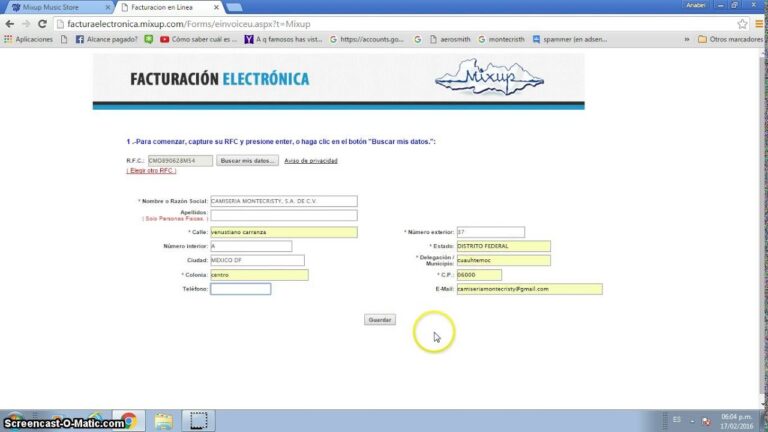Viewport: 768px width, 432px height.
Task: Open the A q famosos has vist Yahoo bookmark
Action: (x=283, y=39)
